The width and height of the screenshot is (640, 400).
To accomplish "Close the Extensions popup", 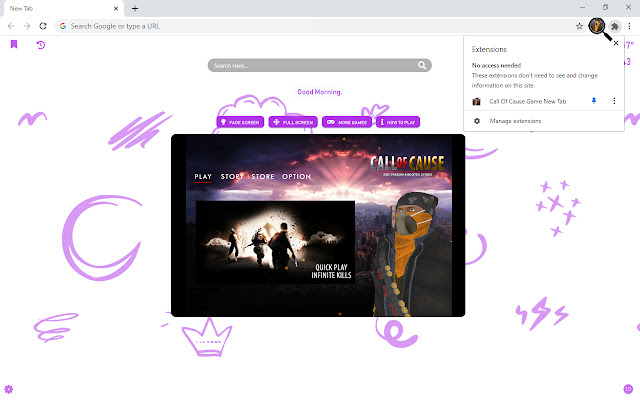I will click(x=616, y=43).
